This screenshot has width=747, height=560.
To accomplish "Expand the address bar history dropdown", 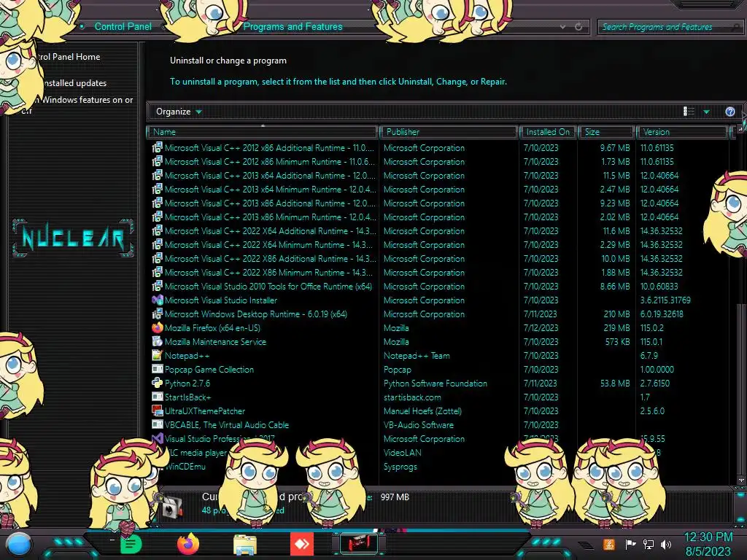I will (x=563, y=27).
